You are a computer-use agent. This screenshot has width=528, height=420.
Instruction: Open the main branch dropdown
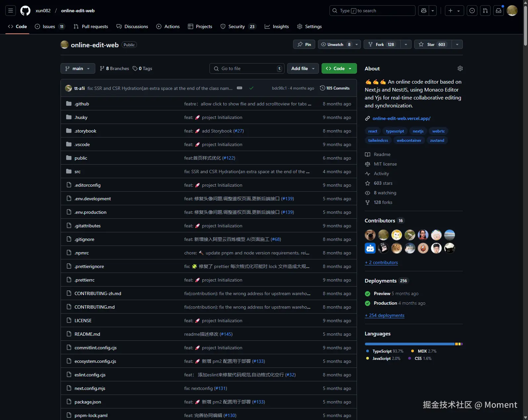pos(78,68)
